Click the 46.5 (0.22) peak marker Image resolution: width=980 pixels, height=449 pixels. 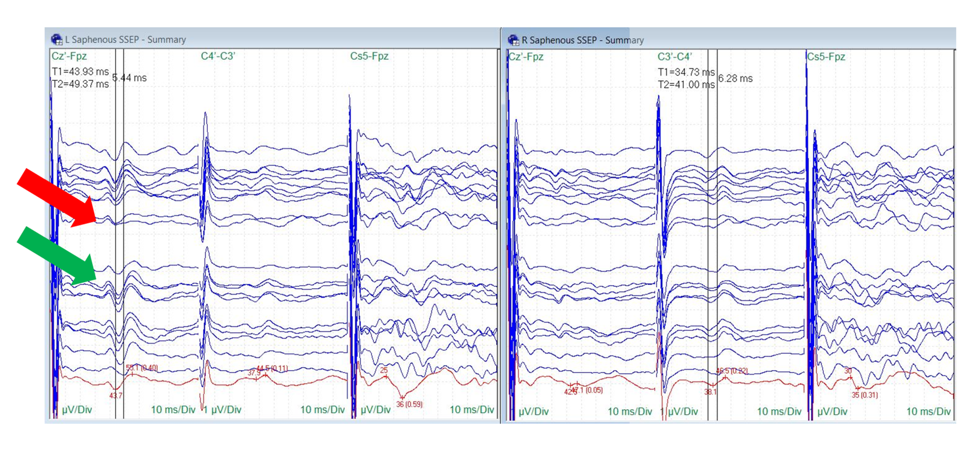tap(732, 371)
